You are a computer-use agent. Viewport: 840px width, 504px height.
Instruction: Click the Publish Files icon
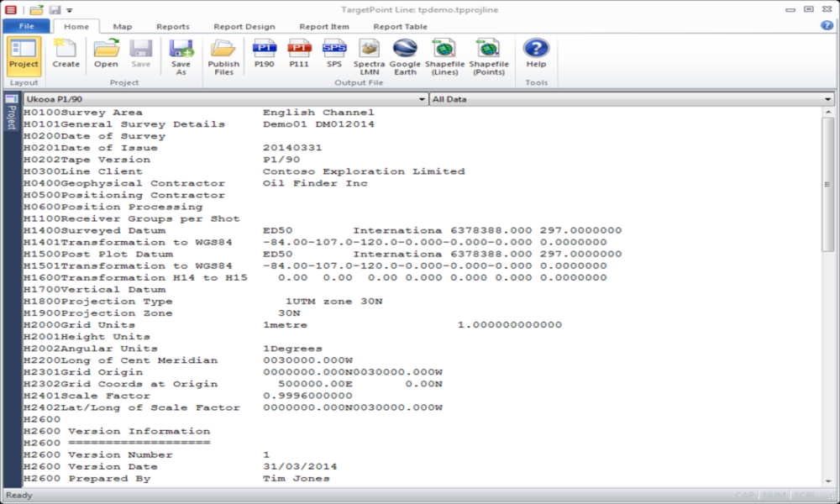(223, 56)
